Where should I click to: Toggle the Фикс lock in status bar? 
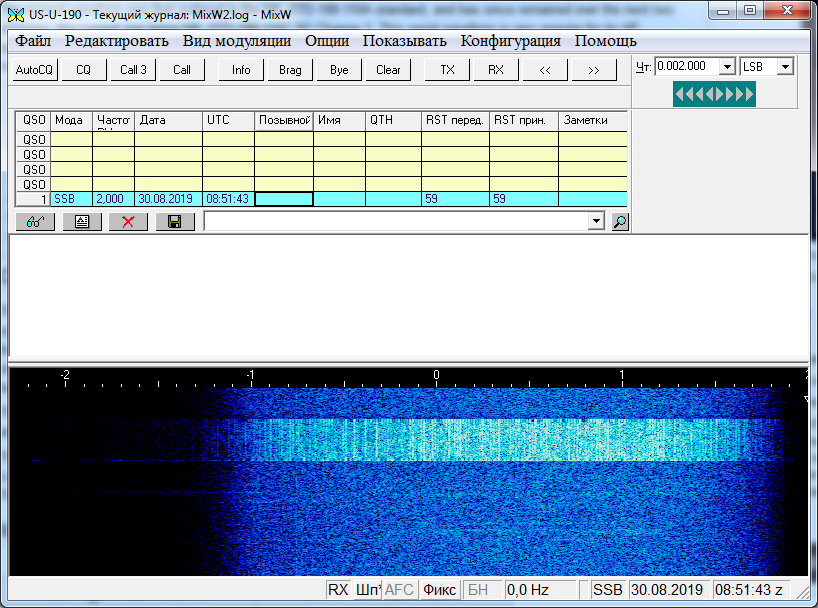(439, 590)
